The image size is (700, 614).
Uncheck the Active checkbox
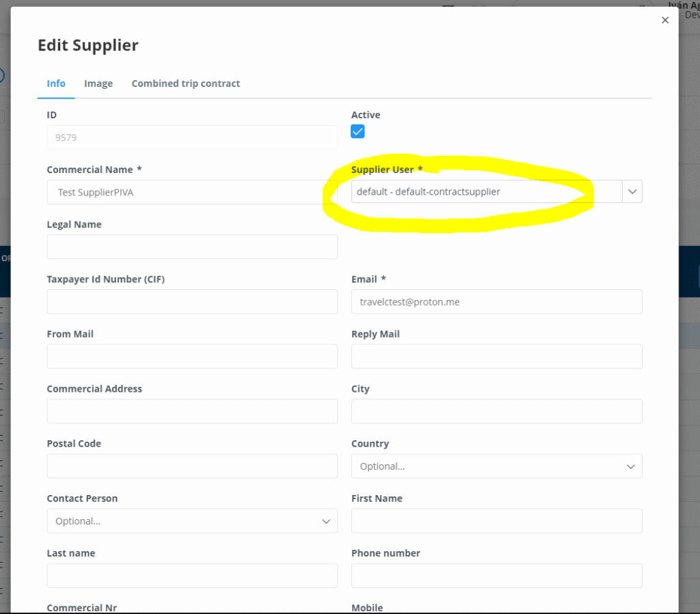point(358,131)
